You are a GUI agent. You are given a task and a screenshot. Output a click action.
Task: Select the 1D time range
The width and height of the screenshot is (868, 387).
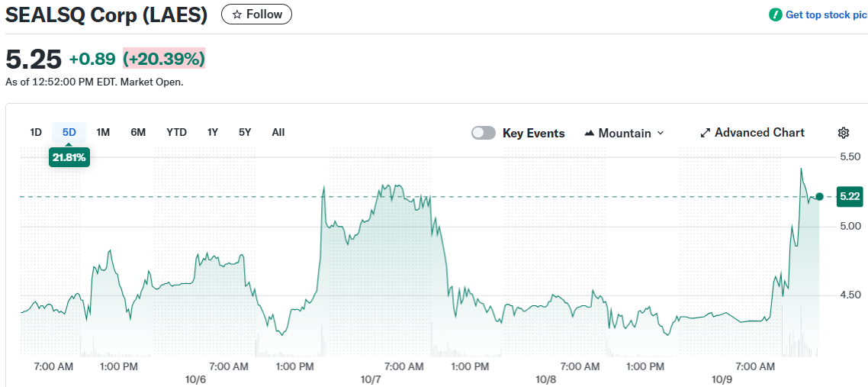(36, 132)
